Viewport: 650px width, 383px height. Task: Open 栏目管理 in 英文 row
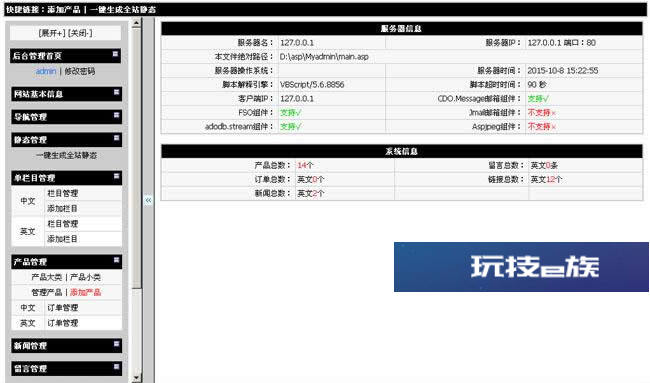pos(63,224)
